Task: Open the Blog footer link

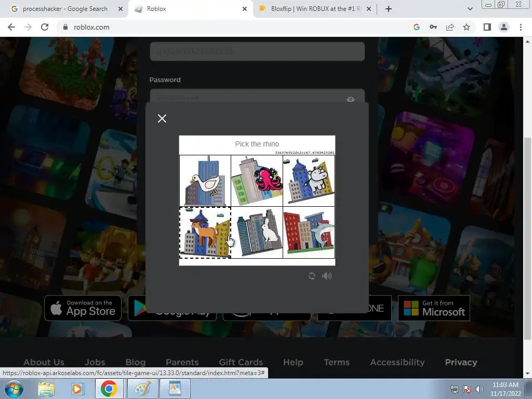Action: 136,362
